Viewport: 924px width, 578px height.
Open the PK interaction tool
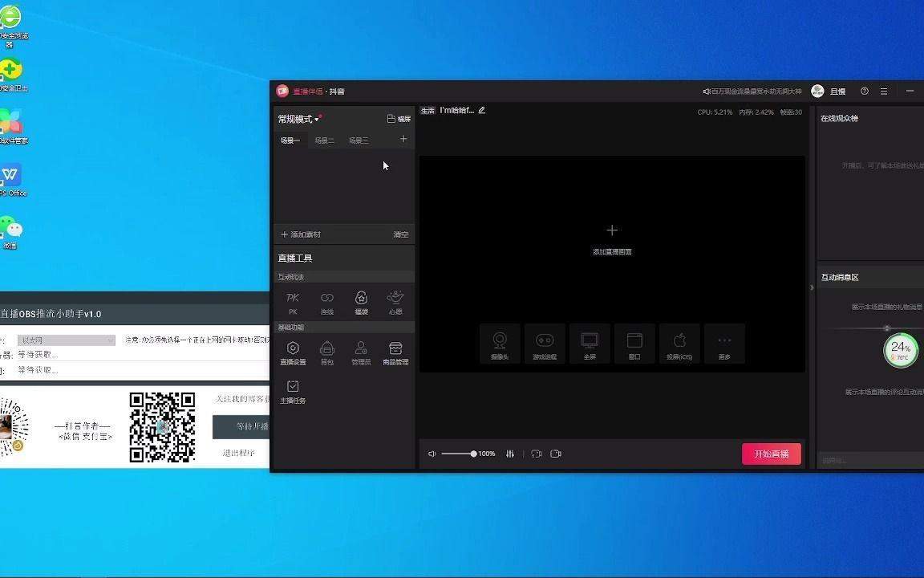(x=292, y=300)
